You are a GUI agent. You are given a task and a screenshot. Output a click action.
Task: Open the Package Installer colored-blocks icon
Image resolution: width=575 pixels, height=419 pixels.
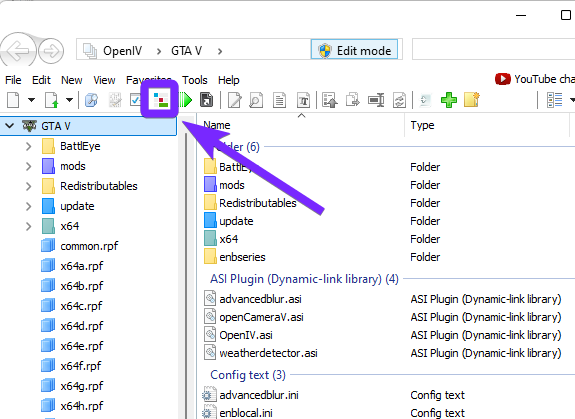tap(161, 100)
